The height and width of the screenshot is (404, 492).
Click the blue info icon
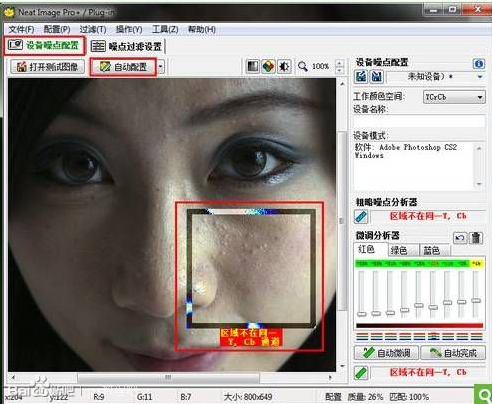click(x=479, y=63)
